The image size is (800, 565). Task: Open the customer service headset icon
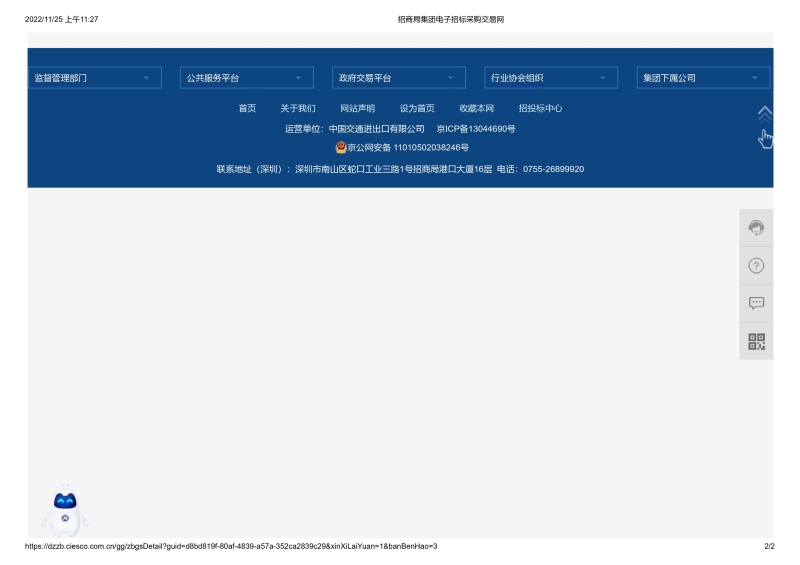756,228
